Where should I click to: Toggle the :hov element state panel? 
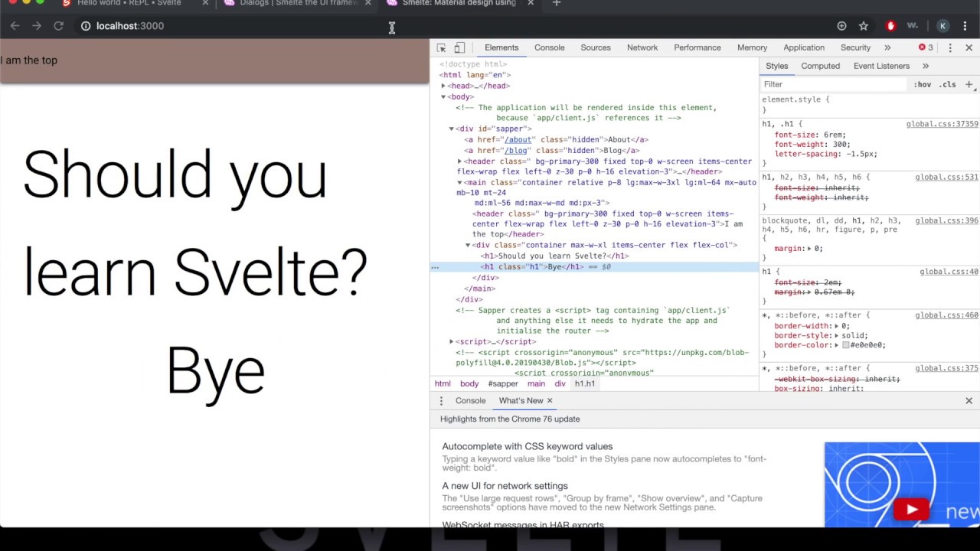pyautogui.click(x=922, y=84)
